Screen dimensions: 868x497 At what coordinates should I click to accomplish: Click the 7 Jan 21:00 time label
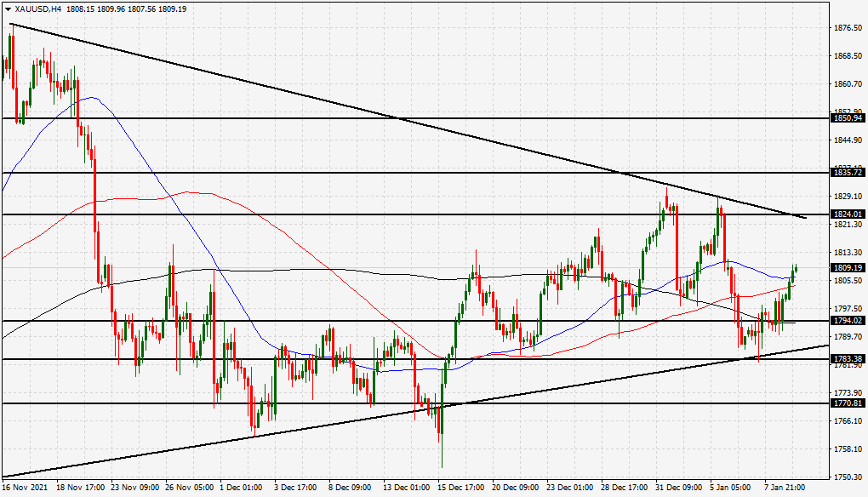coord(785,488)
